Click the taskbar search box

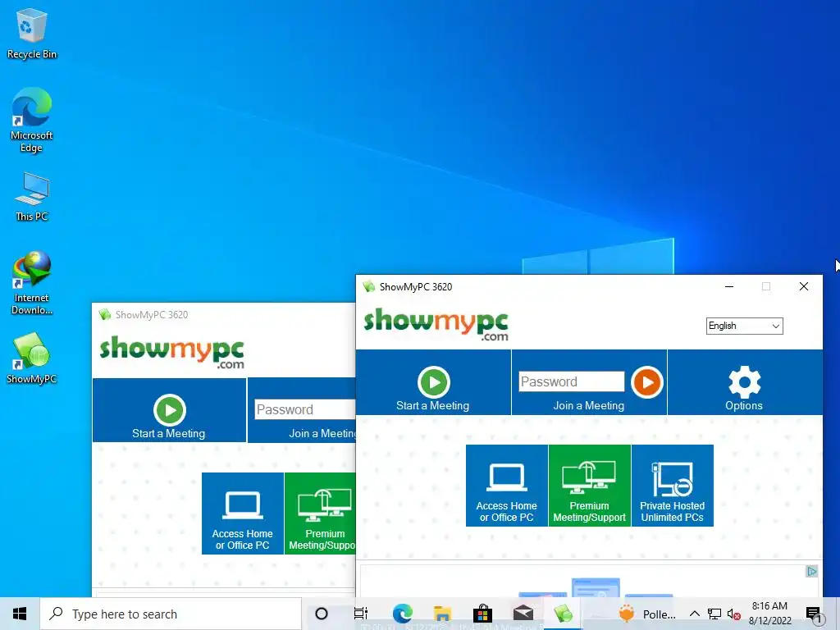171,614
